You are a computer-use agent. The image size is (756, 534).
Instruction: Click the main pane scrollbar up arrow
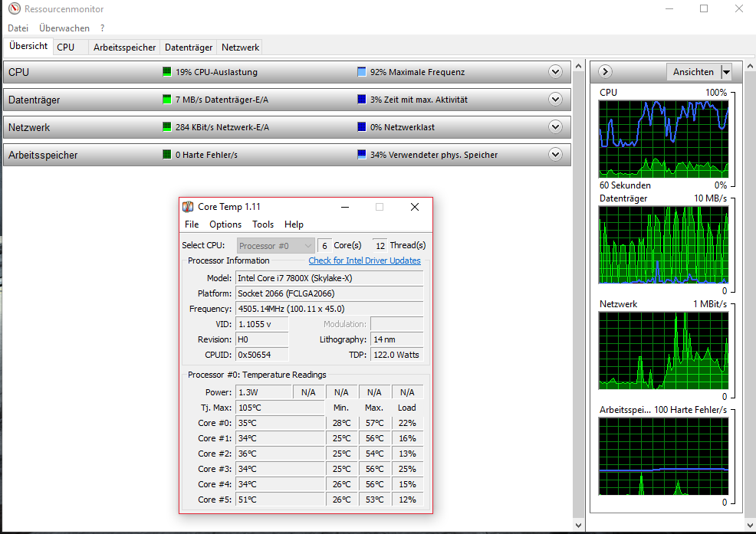(x=579, y=66)
